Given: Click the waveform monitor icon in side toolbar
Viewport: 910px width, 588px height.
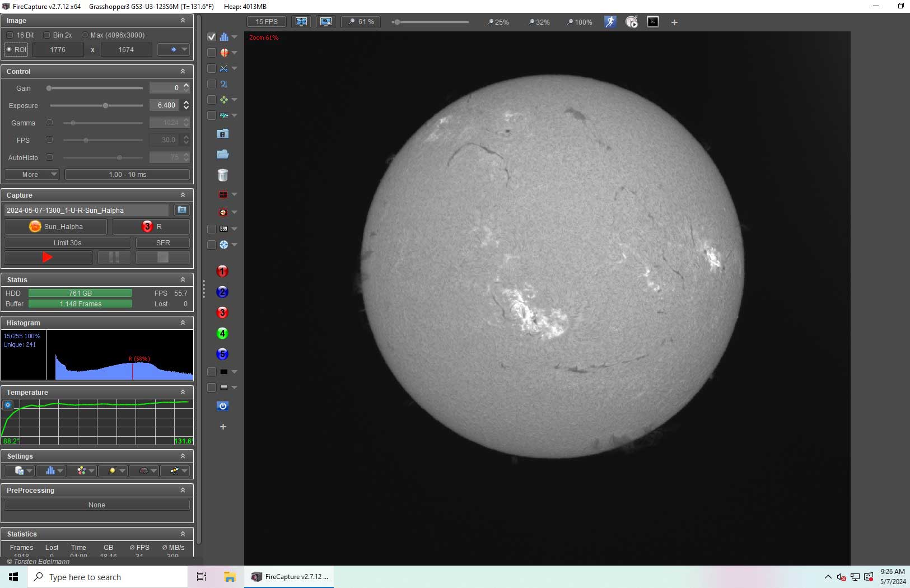Looking at the screenshot, I should (x=224, y=115).
